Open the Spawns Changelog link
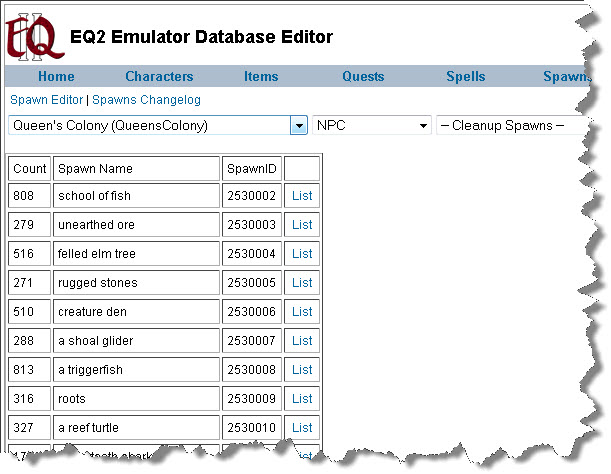The width and height of the screenshot is (611, 474). click(146, 100)
